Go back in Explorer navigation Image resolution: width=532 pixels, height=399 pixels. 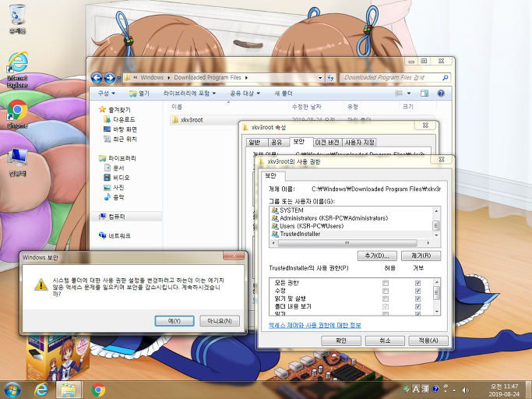97,78
